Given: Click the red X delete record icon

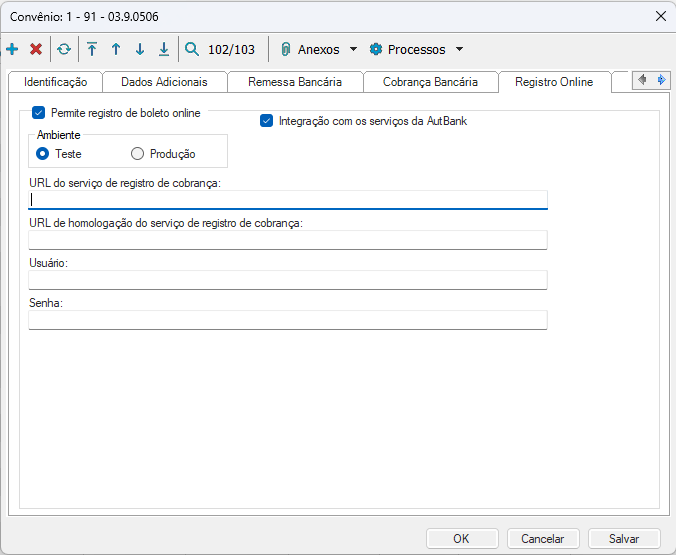Looking at the screenshot, I should (36, 49).
